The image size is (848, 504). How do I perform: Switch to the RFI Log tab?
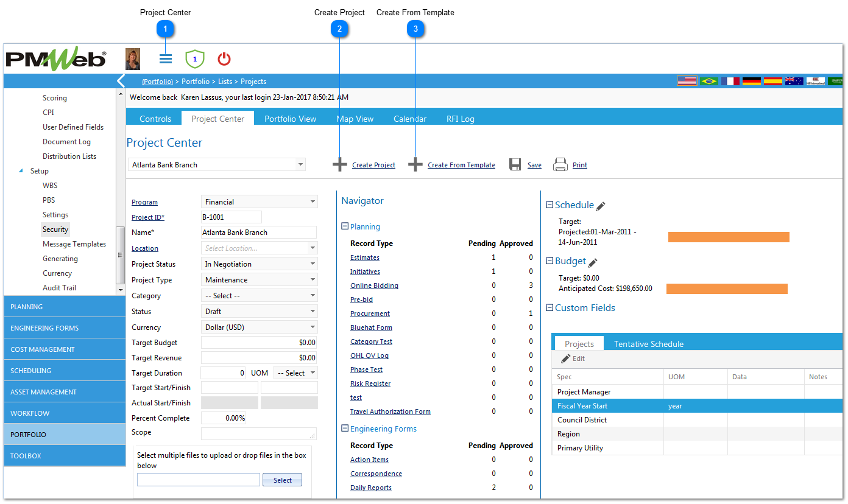tap(461, 119)
